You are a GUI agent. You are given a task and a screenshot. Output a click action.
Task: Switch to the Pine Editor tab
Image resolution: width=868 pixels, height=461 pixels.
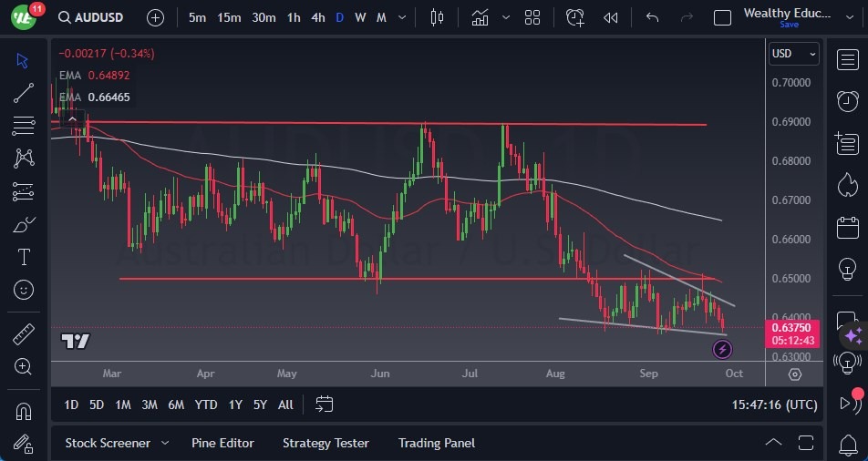[x=222, y=444]
